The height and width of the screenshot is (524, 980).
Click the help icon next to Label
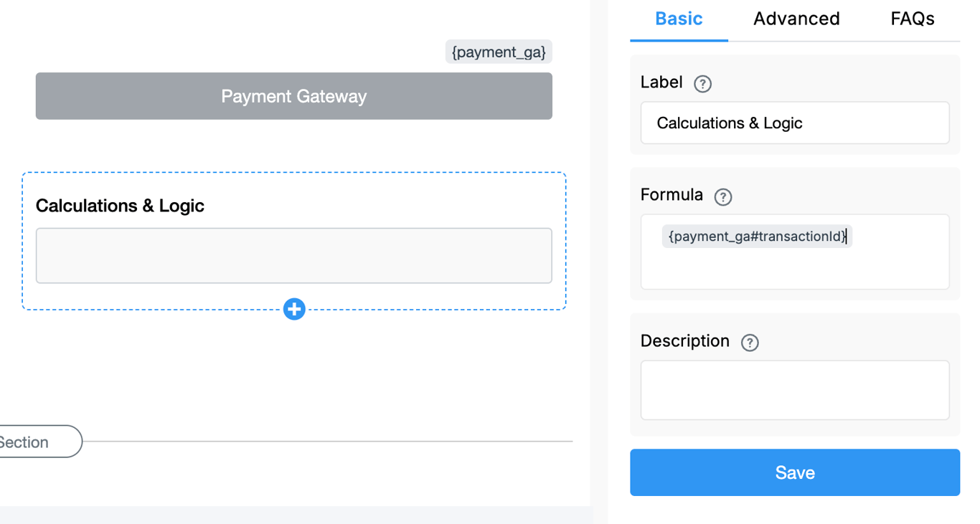(x=702, y=84)
